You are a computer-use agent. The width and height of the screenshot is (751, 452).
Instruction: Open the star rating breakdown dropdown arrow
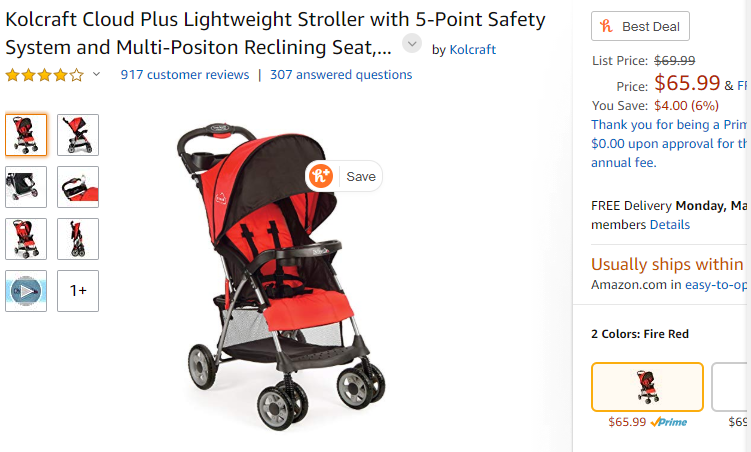(96, 75)
